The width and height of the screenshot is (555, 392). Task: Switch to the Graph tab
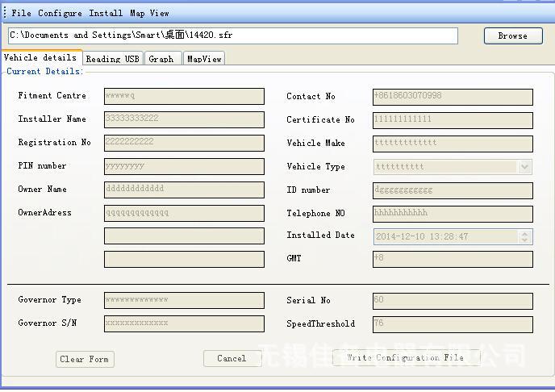coord(161,59)
